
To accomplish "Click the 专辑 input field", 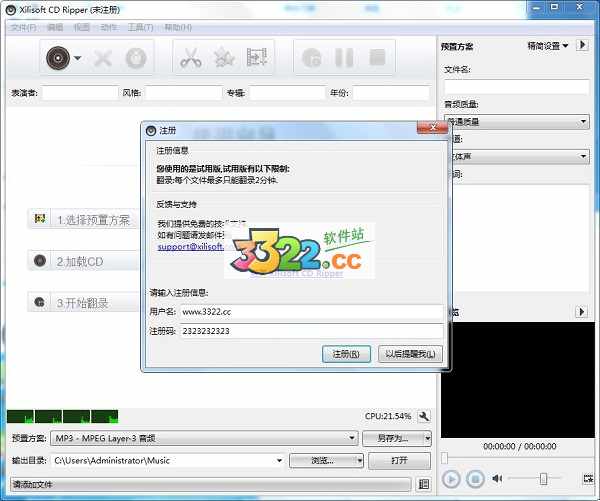I will point(287,93).
